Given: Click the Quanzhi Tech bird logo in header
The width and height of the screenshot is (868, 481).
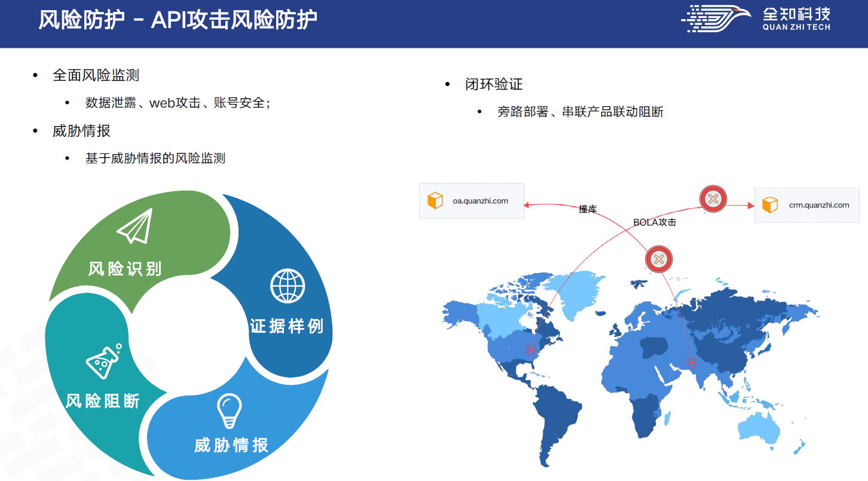Looking at the screenshot, I should tap(716, 19).
